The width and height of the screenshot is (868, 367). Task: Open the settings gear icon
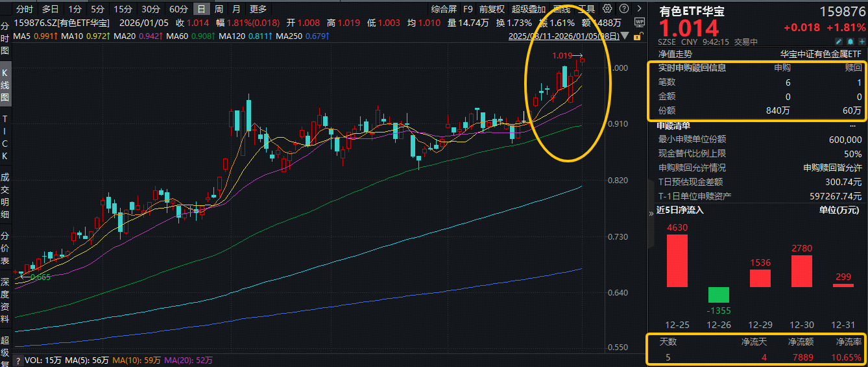tap(607, 9)
